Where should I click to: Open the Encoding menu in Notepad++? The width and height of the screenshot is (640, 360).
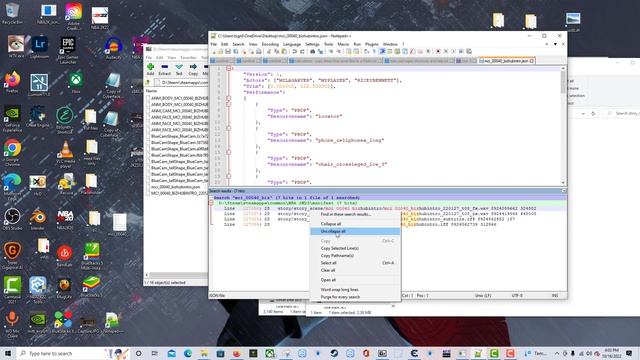(x=270, y=44)
